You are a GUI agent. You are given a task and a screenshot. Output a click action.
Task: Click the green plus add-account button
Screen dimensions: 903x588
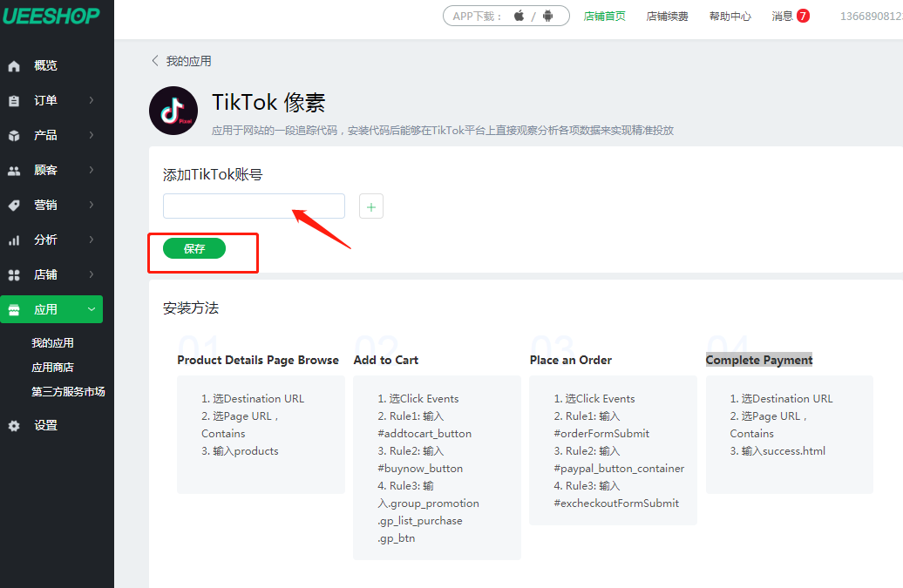click(371, 206)
